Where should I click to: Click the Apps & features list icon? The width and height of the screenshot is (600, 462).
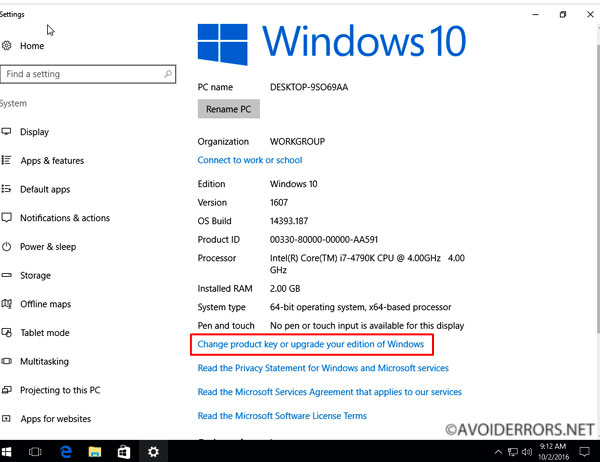(7, 160)
